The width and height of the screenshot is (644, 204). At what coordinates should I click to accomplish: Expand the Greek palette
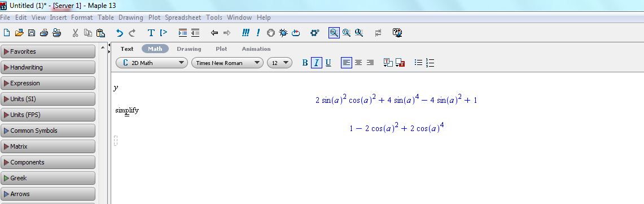click(x=48, y=178)
